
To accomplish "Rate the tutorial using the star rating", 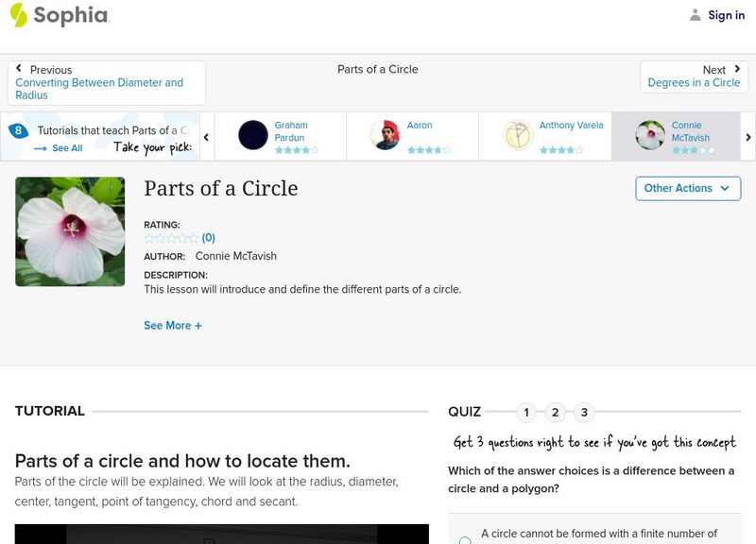I will [171, 238].
